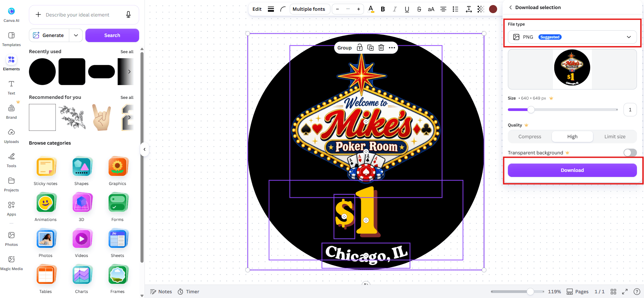Expand the PNG file type dropdown
Image resolution: width=644 pixels, height=298 pixels.
(572, 37)
